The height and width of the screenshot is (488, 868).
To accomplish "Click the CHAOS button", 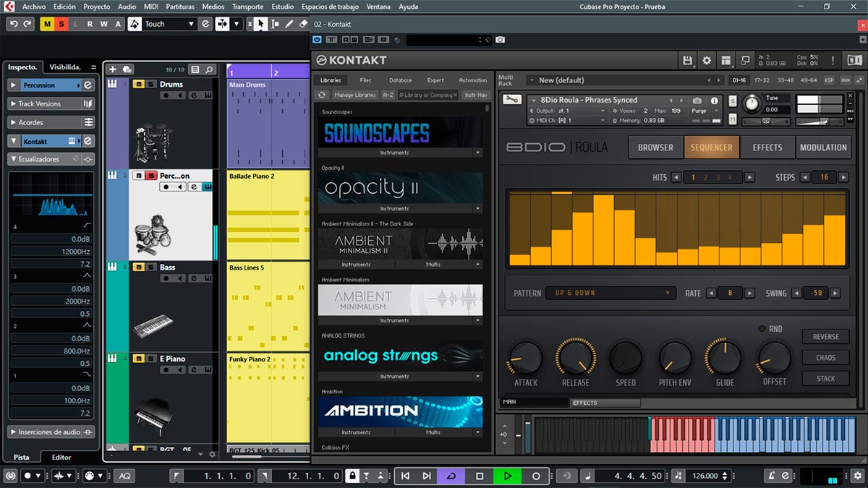I will pos(825,357).
